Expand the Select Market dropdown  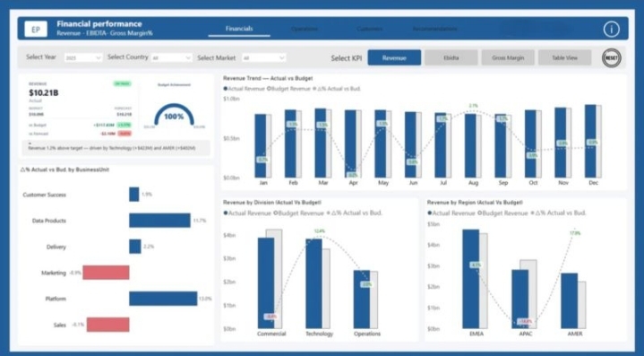tap(263, 58)
